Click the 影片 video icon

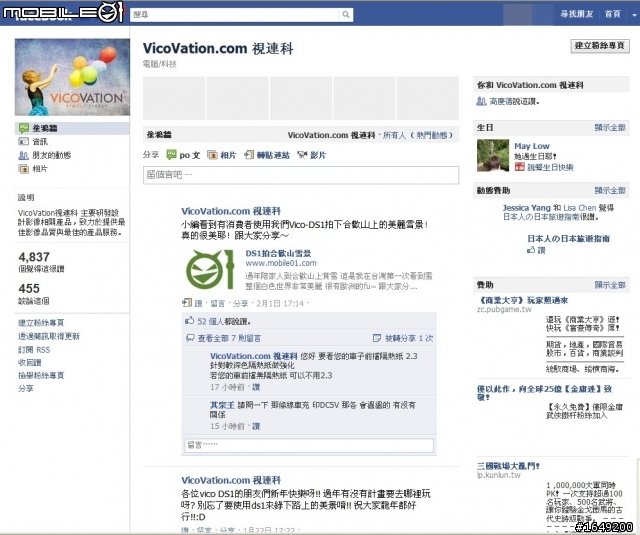[302, 155]
